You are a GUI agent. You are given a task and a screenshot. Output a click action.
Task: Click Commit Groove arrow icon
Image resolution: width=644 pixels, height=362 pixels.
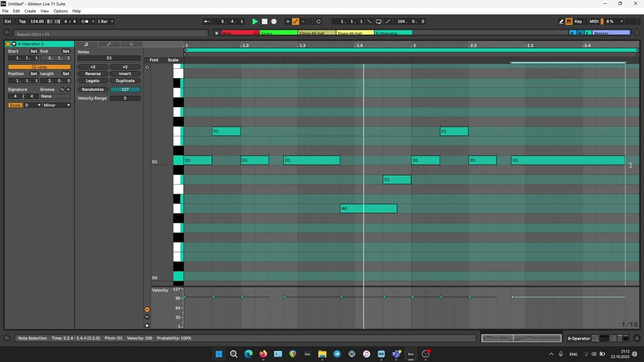pos(68,89)
